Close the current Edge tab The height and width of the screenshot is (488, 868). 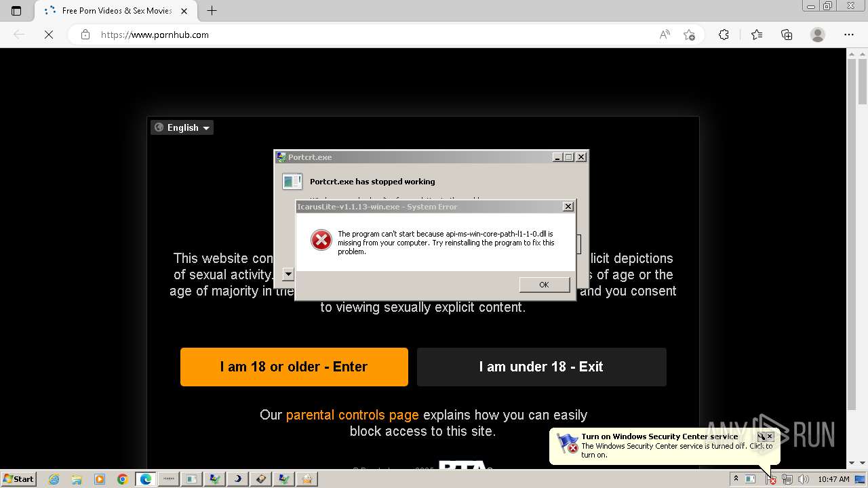coord(184,11)
